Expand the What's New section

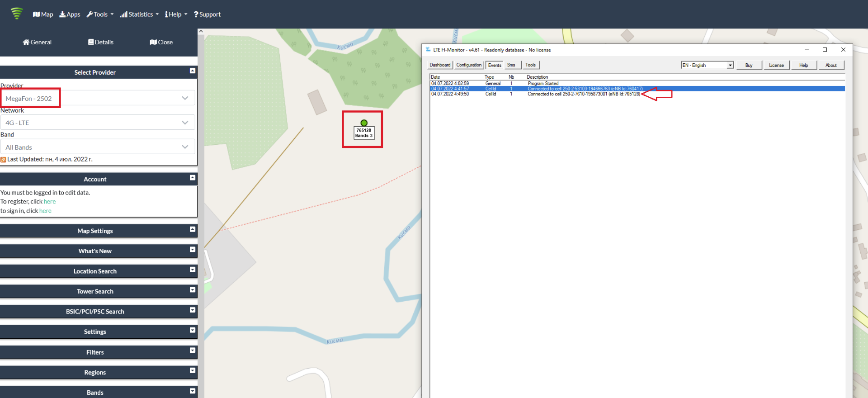[x=193, y=250]
